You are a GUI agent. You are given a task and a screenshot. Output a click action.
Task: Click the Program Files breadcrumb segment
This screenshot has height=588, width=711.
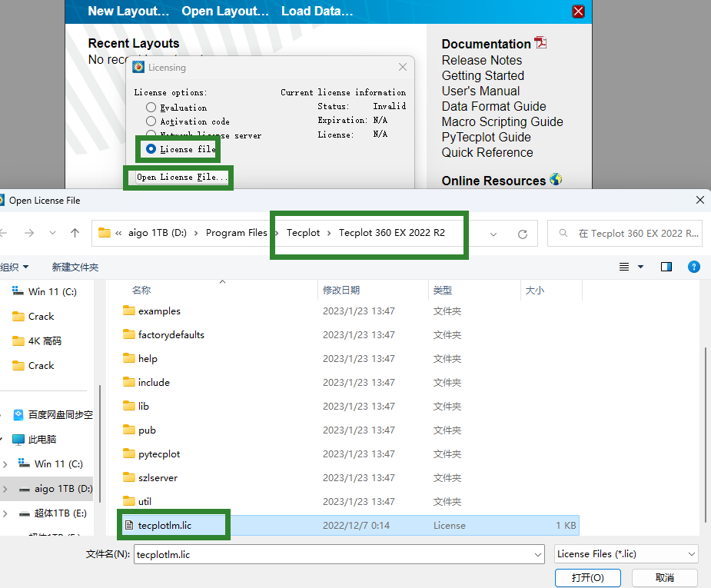pyautogui.click(x=236, y=233)
